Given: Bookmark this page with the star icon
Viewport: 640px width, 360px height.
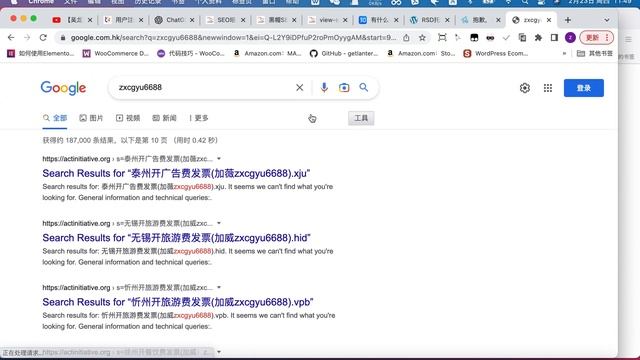Looking at the screenshot, I should pyautogui.click(x=422, y=38).
